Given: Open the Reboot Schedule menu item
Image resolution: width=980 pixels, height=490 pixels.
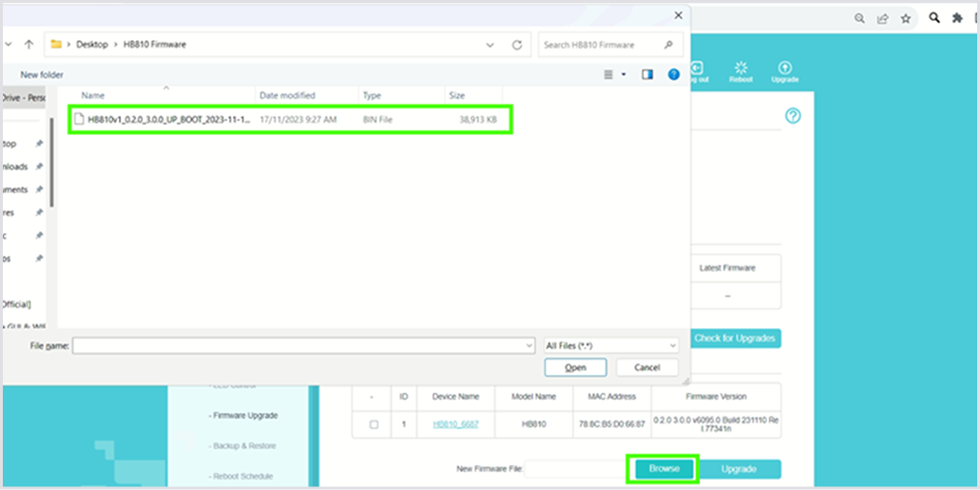Looking at the screenshot, I should pyautogui.click(x=243, y=477).
